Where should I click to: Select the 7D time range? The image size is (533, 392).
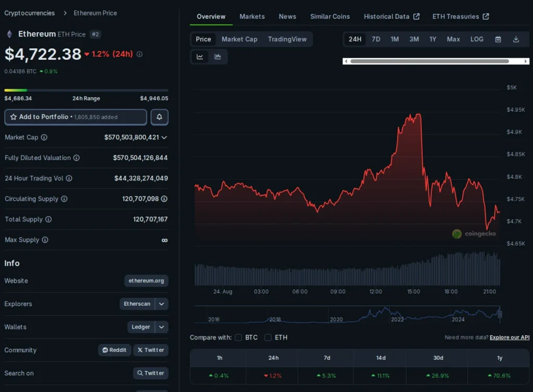click(x=376, y=40)
